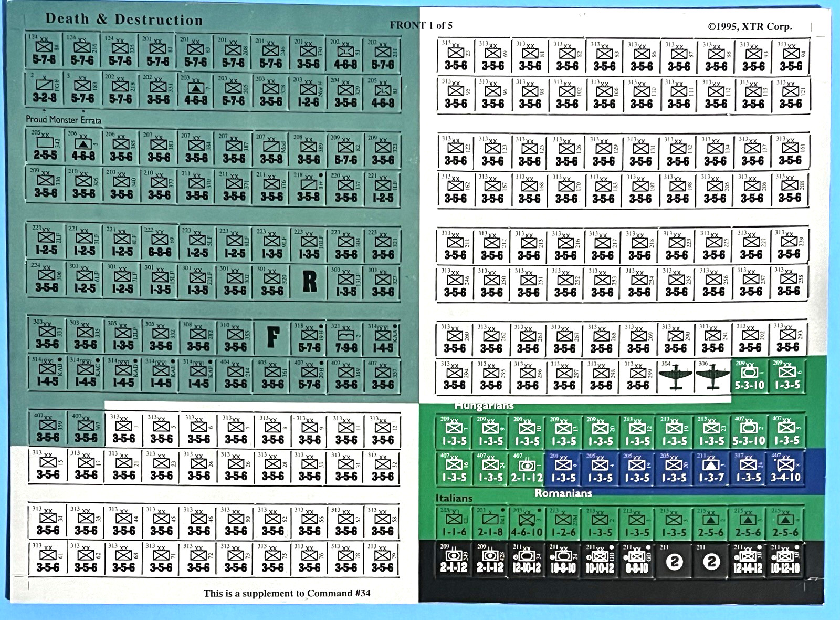Pick the black 8-8-10 counter

tap(637, 559)
